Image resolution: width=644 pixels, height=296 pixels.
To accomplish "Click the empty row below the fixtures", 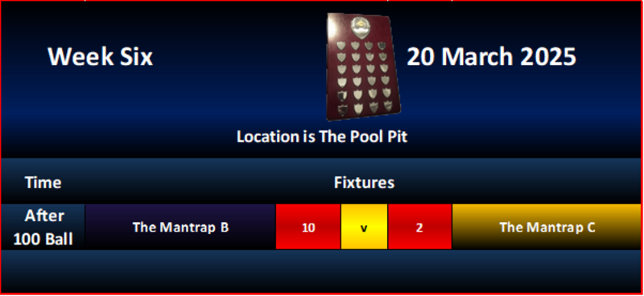I will tap(321, 271).
